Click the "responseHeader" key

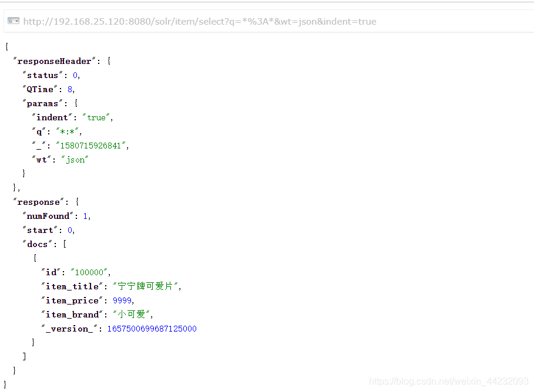[54, 61]
